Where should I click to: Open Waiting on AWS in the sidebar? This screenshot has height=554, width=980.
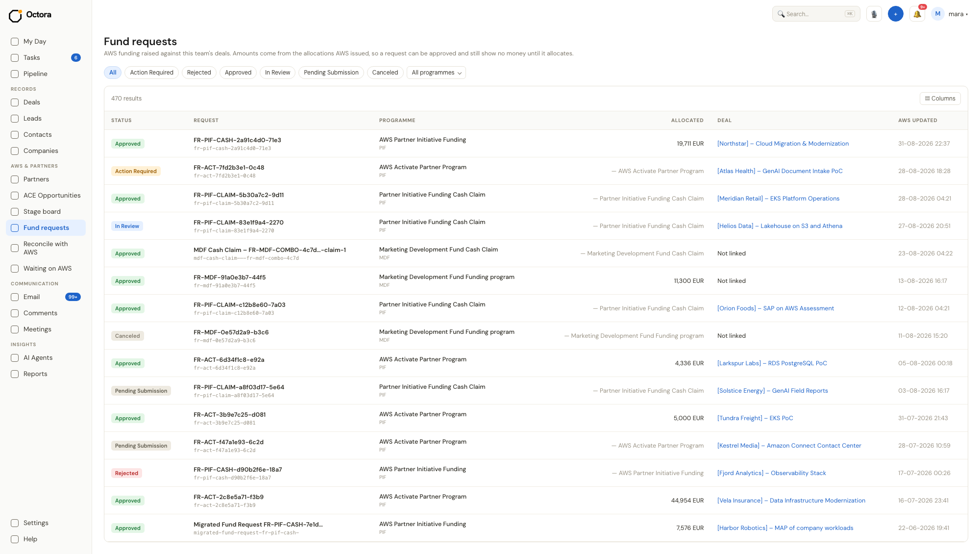[x=46, y=269]
